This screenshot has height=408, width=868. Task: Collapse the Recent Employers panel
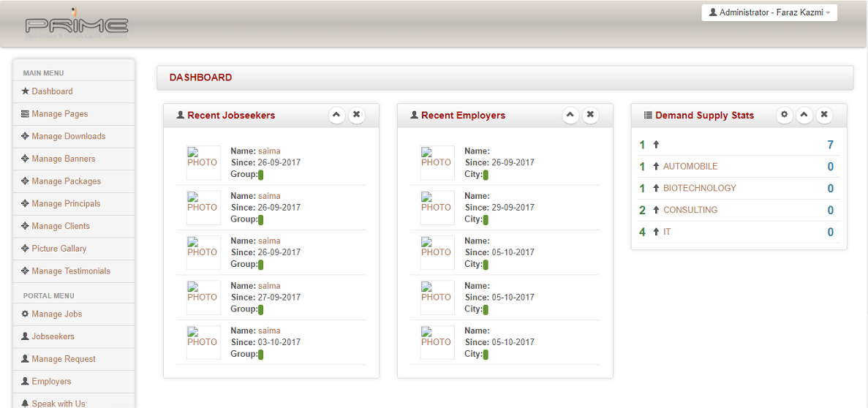point(570,115)
